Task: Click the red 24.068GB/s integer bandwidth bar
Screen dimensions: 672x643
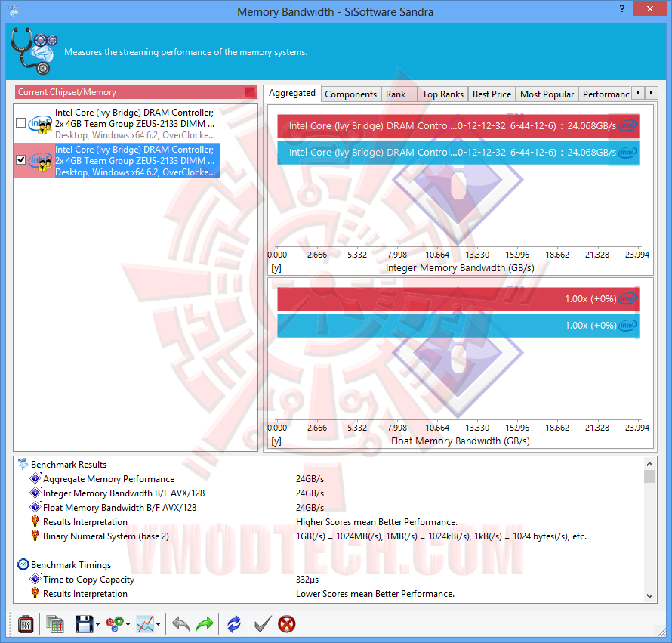Action: click(458, 126)
